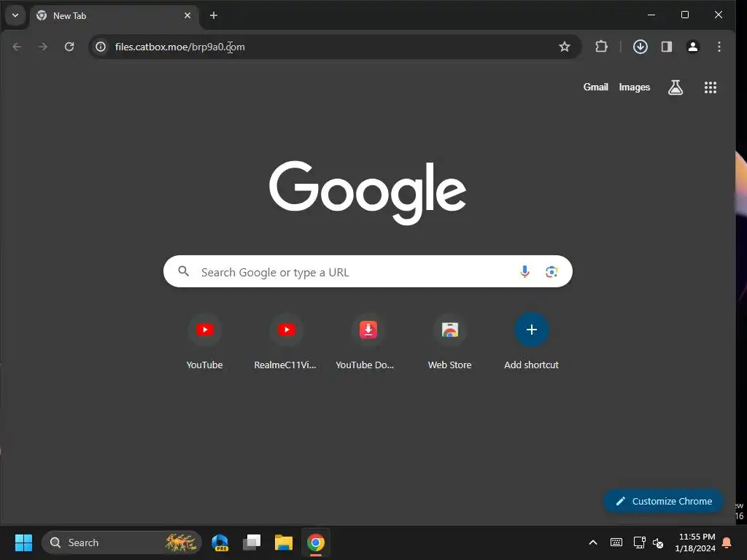The height and width of the screenshot is (560, 747).
Task: Click the forward navigation arrow
Action: click(x=43, y=47)
